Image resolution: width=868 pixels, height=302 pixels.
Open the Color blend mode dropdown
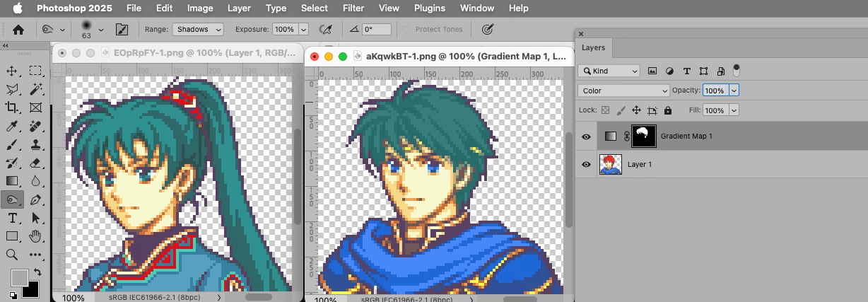pos(623,91)
